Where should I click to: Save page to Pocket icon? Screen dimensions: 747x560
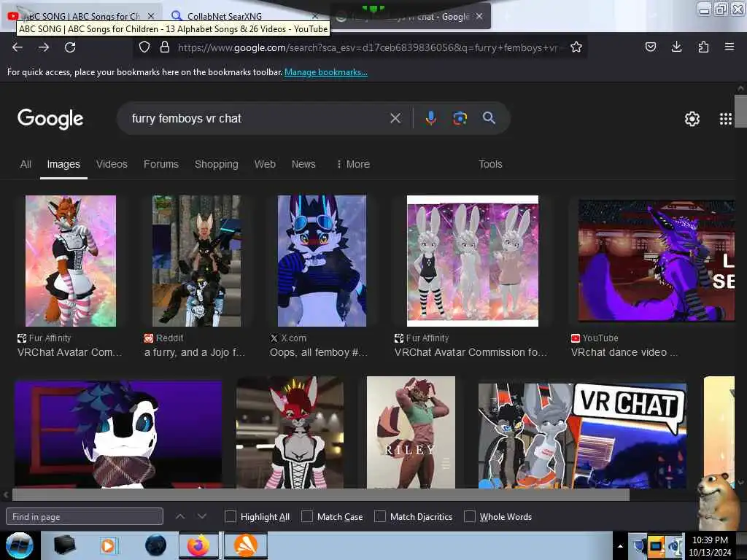tap(650, 47)
